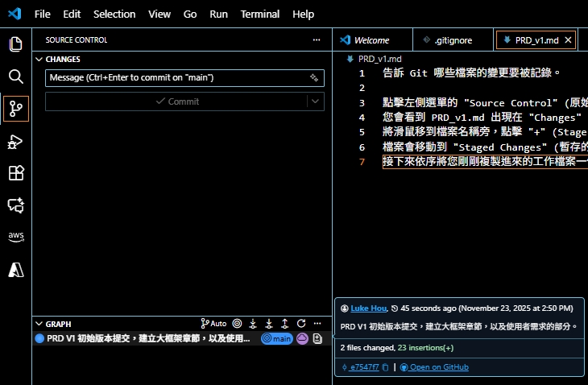Open the Commit button dropdown arrow

pos(316,101)
